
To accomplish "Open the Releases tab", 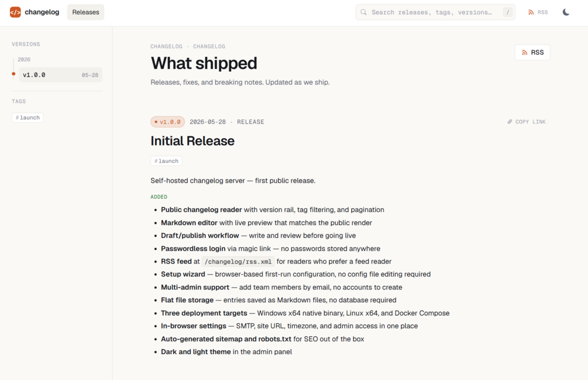I will tap(85, 12).
